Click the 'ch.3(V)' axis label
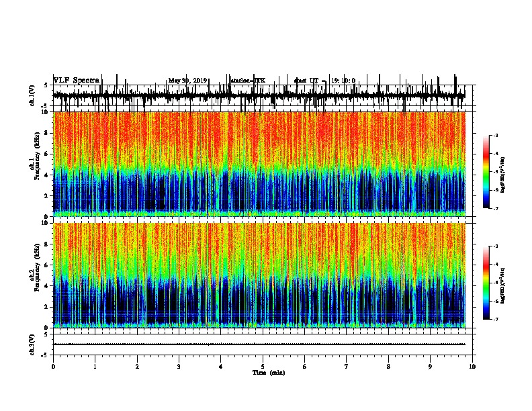The image size is (532, 411). pyautogui.click(x=32, y=345)
